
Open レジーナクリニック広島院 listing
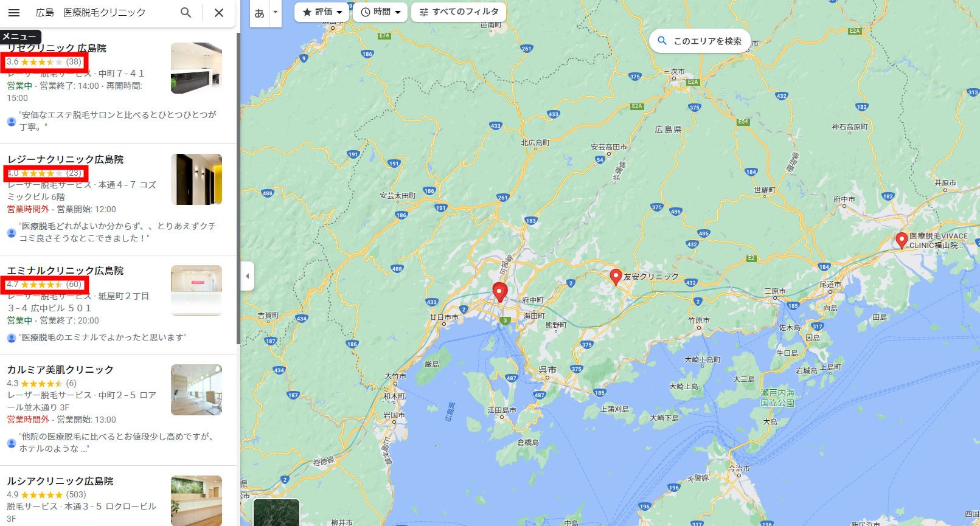66,159
